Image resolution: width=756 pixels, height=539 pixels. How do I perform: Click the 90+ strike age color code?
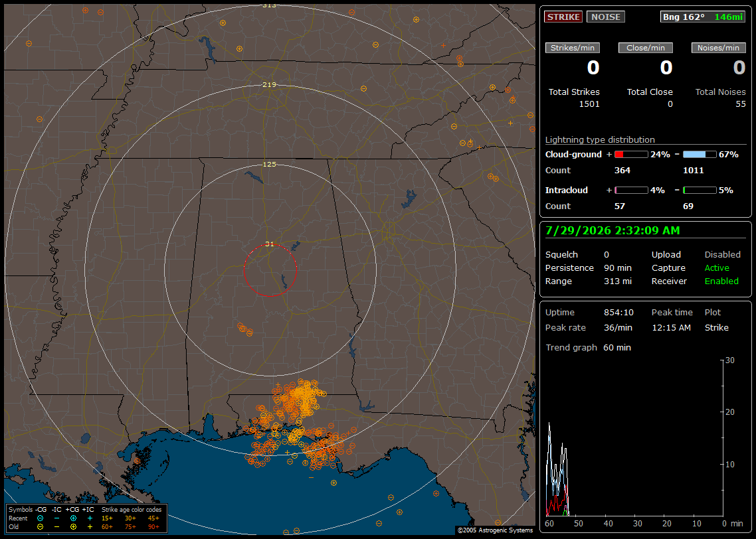point(153,527)
